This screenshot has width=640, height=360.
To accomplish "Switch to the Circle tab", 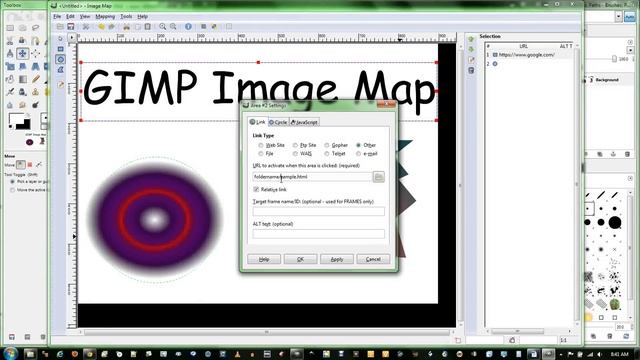I will 278,122.
